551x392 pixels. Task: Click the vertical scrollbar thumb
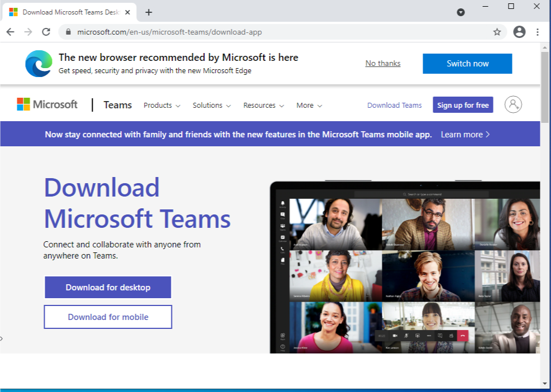tap(545, 87)
